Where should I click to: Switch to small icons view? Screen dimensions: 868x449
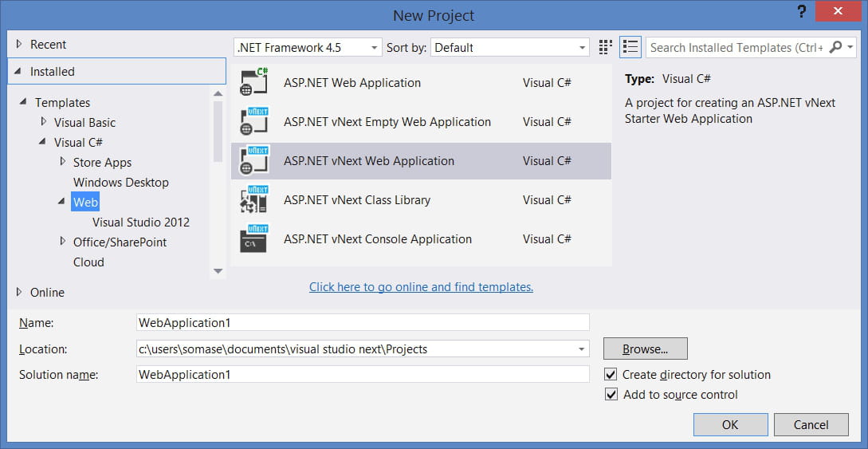tap(606, 47)
